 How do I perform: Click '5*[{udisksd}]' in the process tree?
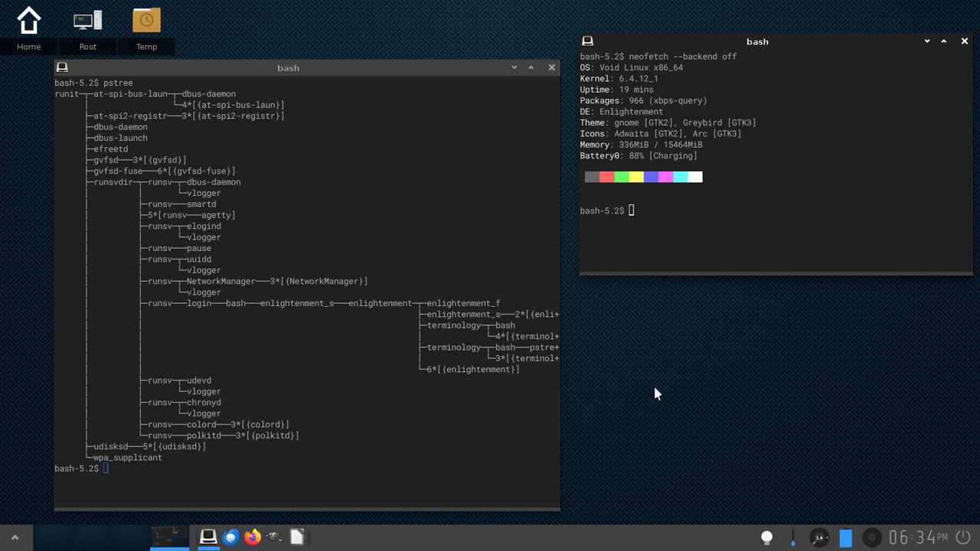pos(175,446)
